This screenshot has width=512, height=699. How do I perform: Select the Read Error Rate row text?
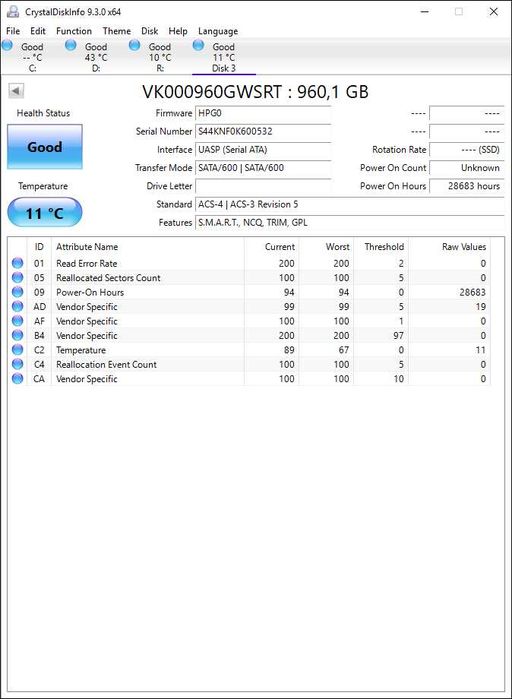(86, 263)
